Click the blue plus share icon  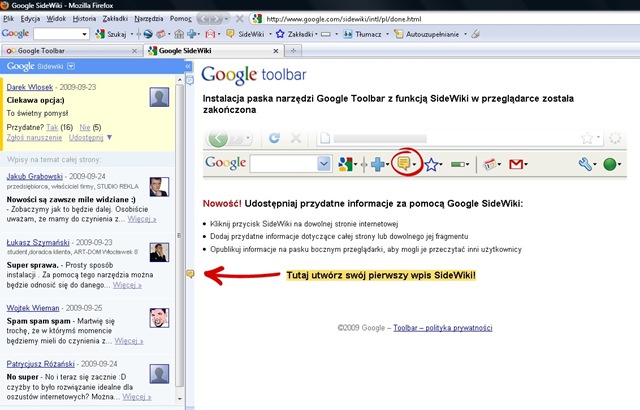point(191,34)
